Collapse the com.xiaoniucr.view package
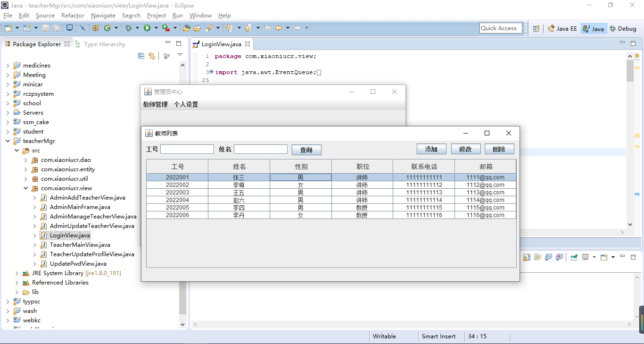The width and height of the screenshot is (644, 344). (25, 188)
